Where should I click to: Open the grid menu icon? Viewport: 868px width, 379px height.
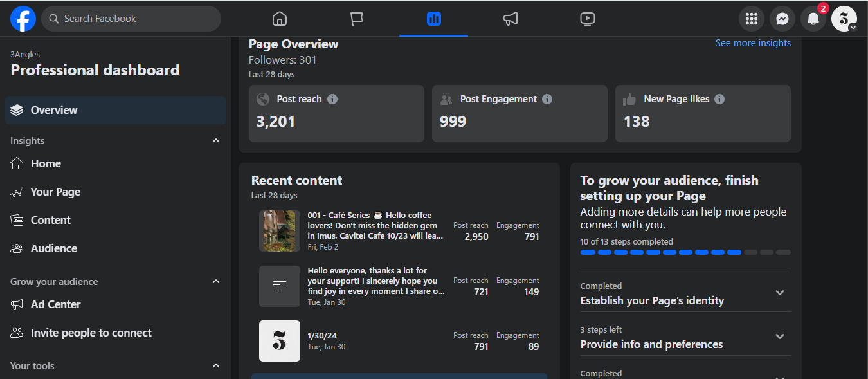pos(752,19)
